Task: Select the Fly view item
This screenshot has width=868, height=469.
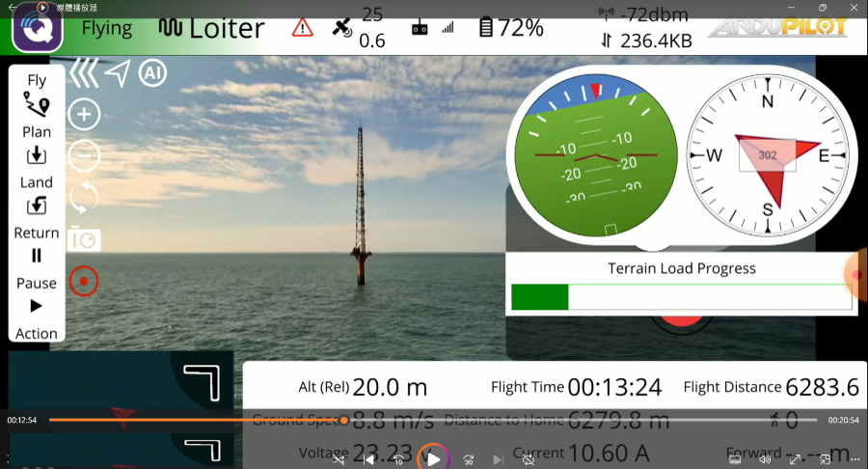Action: (x=37, y=92)
